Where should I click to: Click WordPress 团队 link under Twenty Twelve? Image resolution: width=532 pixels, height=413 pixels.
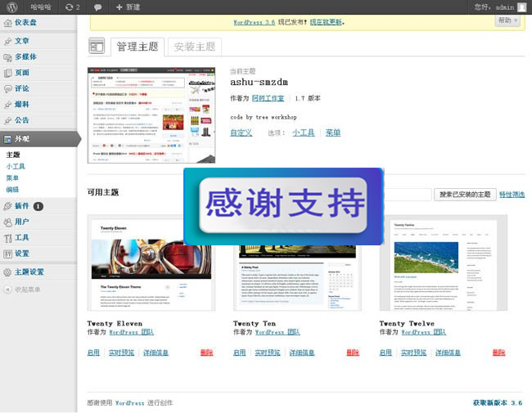pyautogui.click(x=423, y=332)
